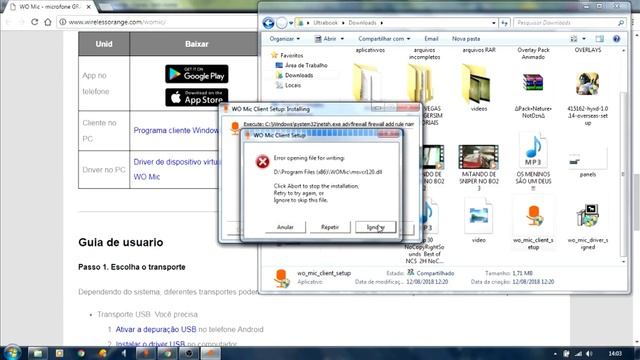The width and height of the screenshot is (640, 360).
Task: Open the App Store download badge
Action: coord(197,98)
